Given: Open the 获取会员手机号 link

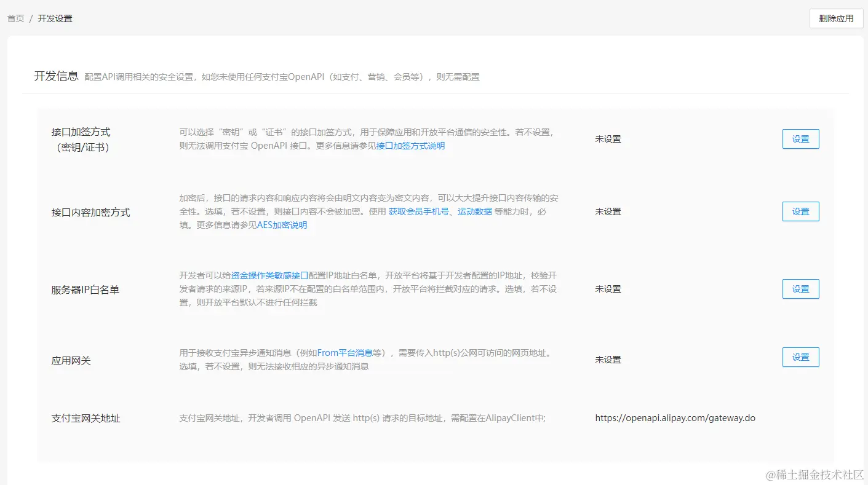Looking at the screenshot, I should pyautogui.click(x=419, y=211).
